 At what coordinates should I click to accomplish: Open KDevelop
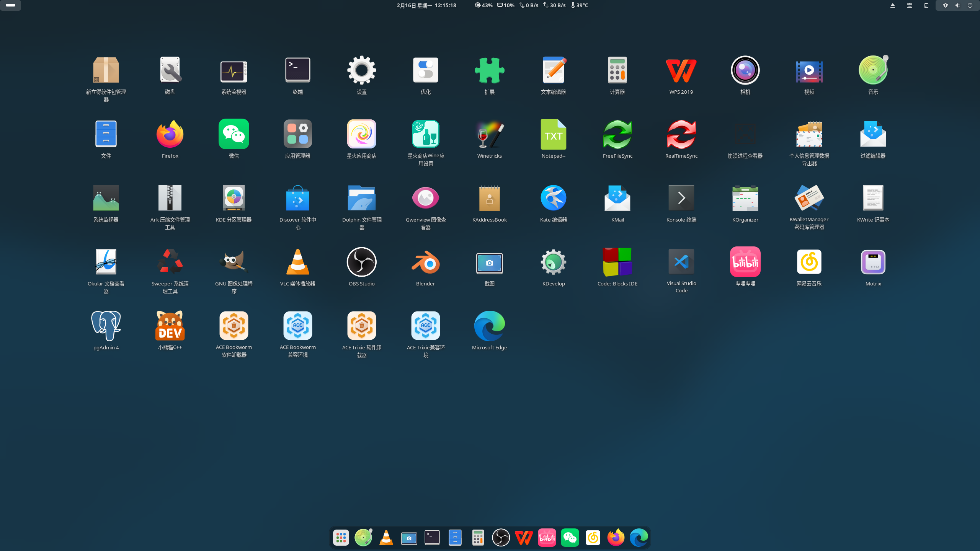[x=554, y=262]
